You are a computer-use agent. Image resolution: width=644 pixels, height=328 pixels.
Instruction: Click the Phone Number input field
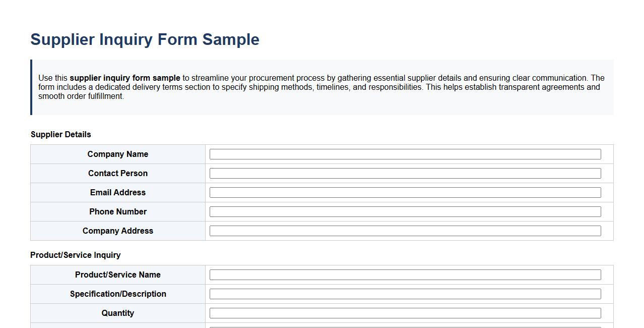405,211
